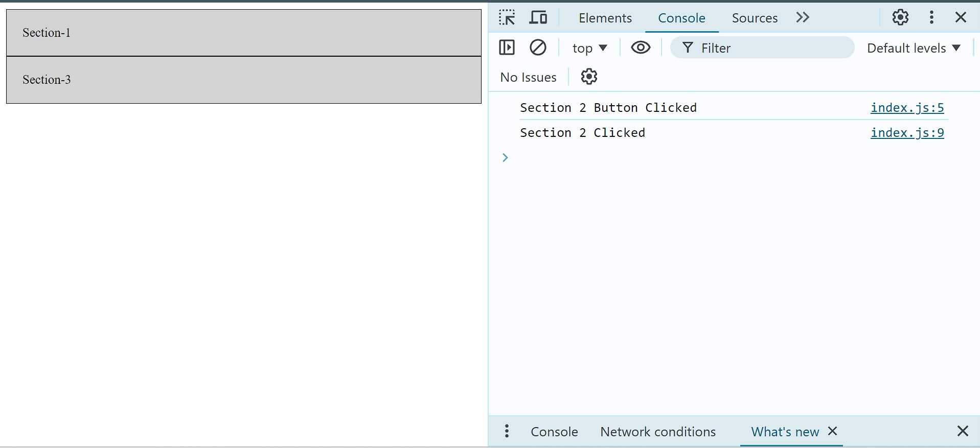Click the No Issues indicator
The image size is (980, 448).
coord(528,77)
